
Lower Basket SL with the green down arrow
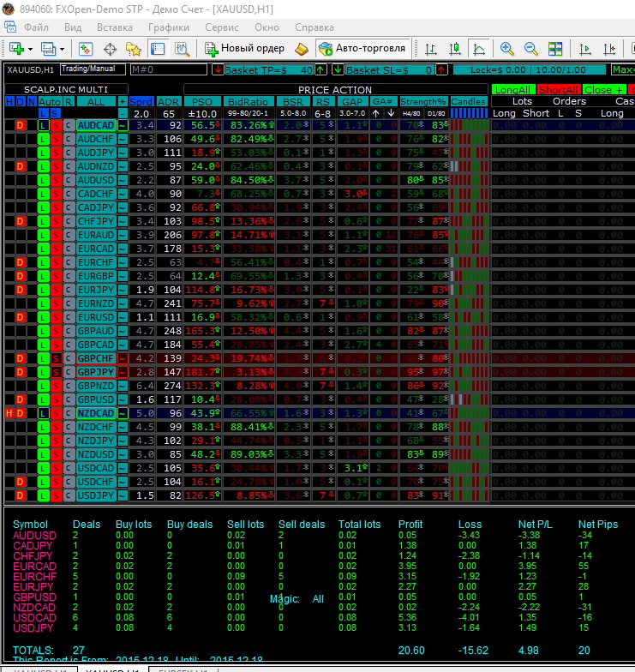tap(338, 69)
